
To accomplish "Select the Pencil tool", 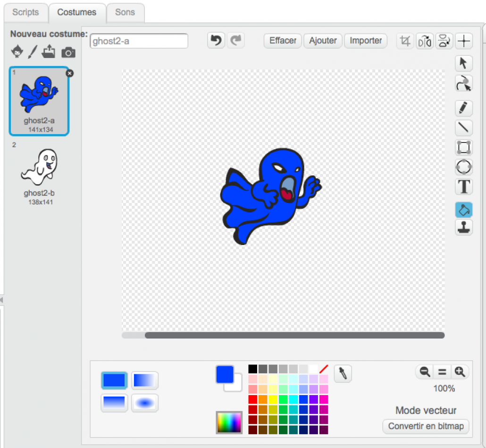I will [x=464, y=108].
